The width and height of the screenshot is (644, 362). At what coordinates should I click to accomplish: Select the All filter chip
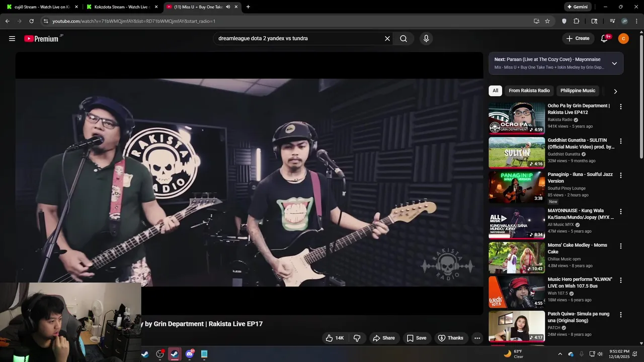tap(495, 91)
